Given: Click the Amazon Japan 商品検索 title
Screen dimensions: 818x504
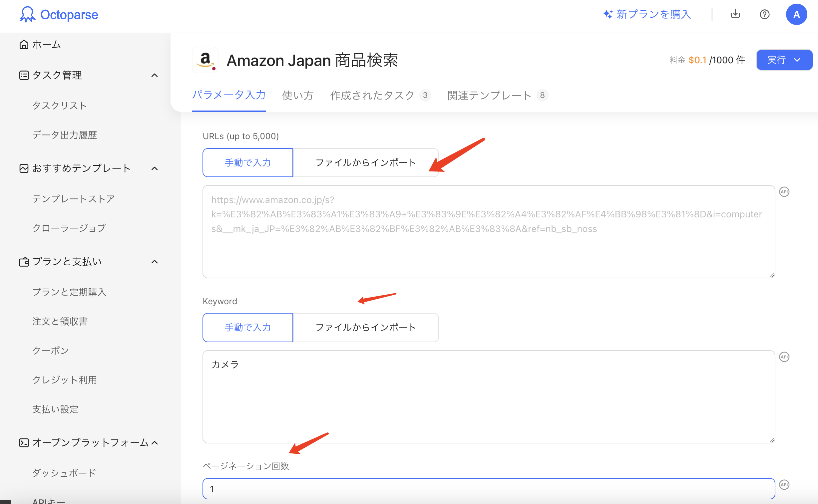Looking at the screenshot, I should 312,60.
